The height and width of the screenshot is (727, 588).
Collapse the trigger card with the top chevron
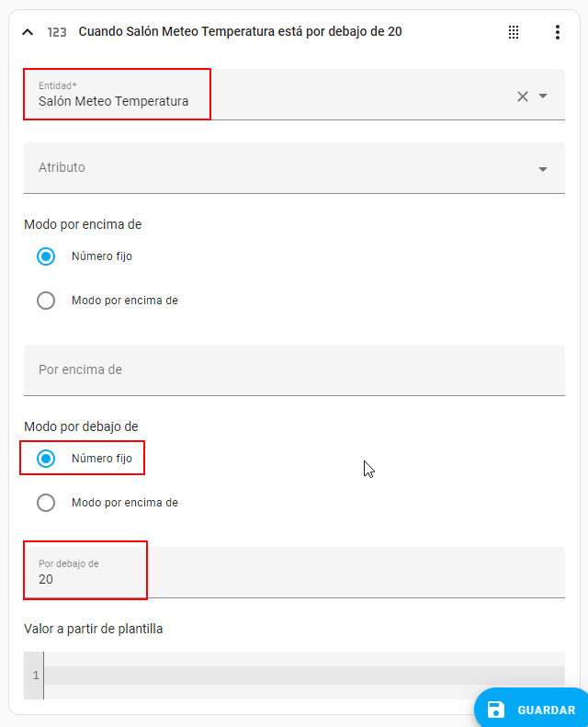pos(28,32)
